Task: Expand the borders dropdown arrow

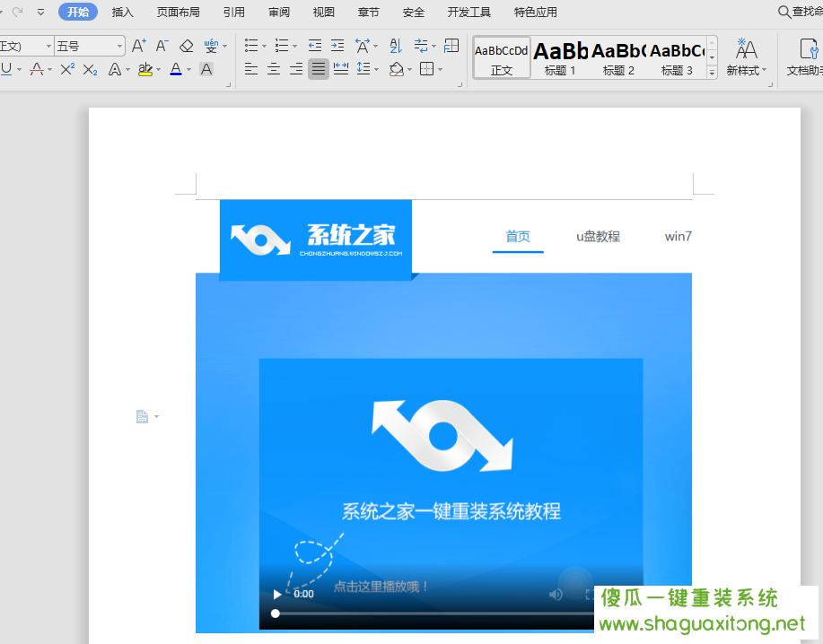Action: tap(440, 69)
